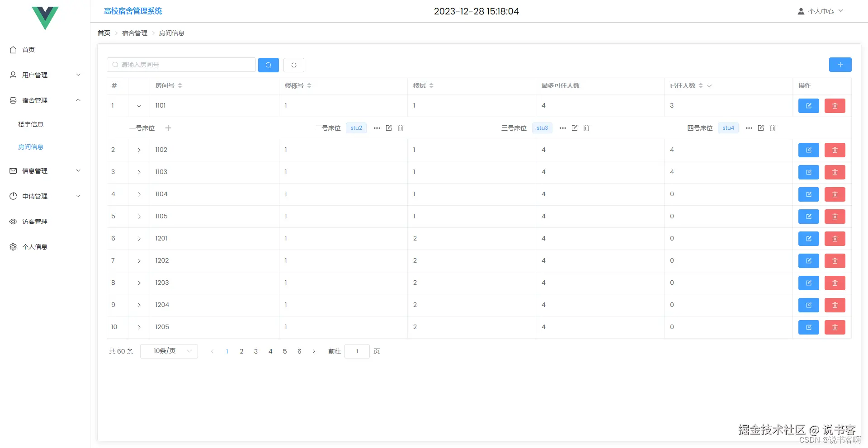The height and width of the screenshot is (448, 868).
Task: Delete stu4 from bed four
Action: [x=773, y=128]
